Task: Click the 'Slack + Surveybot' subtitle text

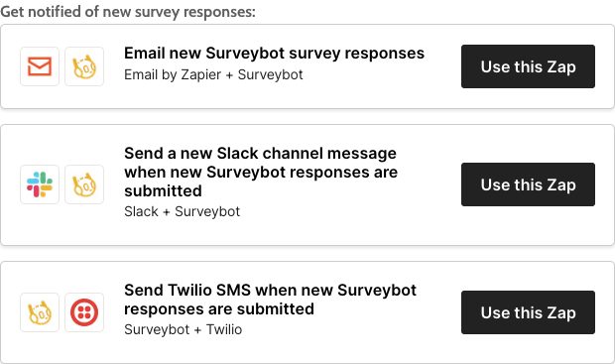Action: pos(182,212)
